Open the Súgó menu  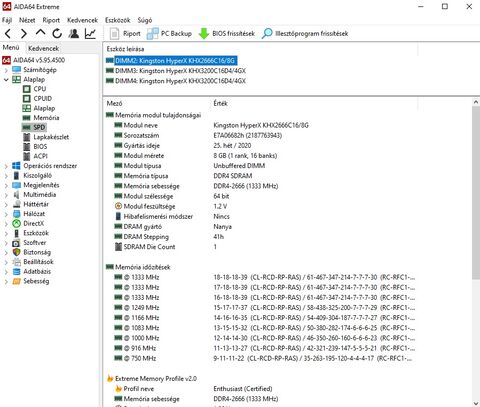pos(145,20)
